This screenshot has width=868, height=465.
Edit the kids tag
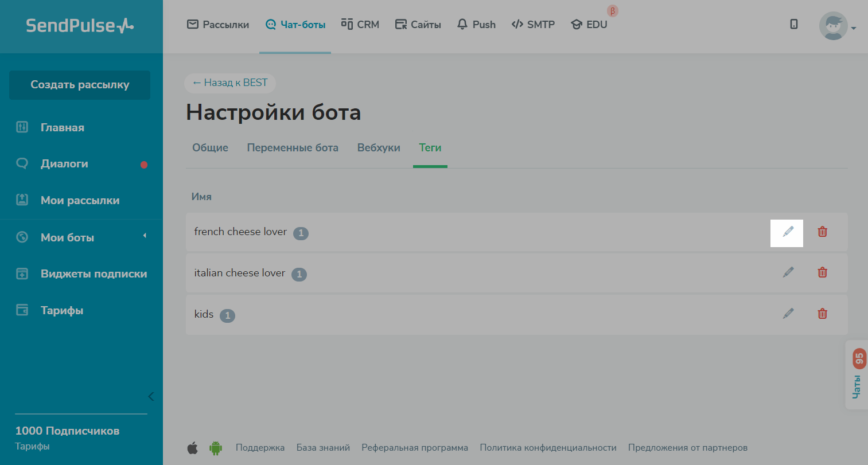point(788,314)
